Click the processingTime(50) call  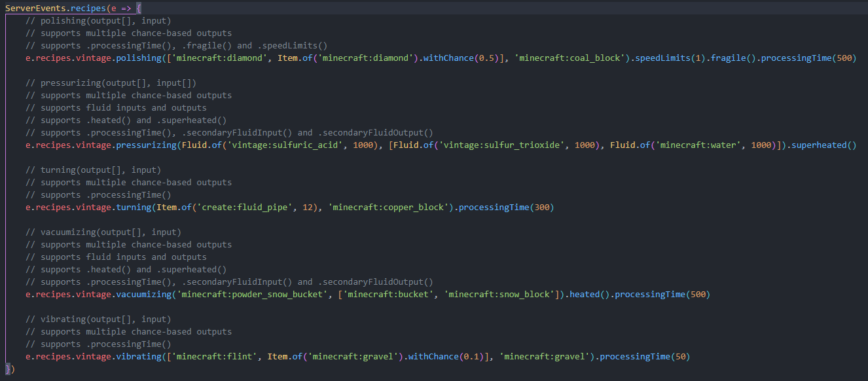(644, 357)
